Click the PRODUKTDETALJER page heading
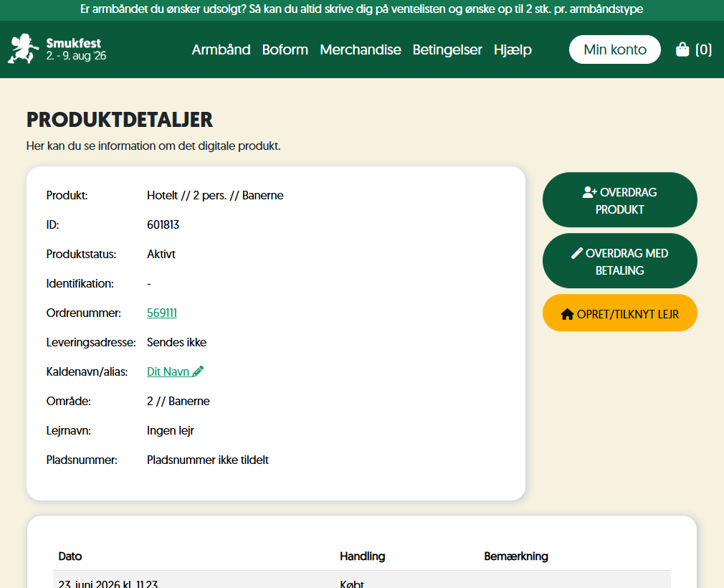 (x=120, y=120)
